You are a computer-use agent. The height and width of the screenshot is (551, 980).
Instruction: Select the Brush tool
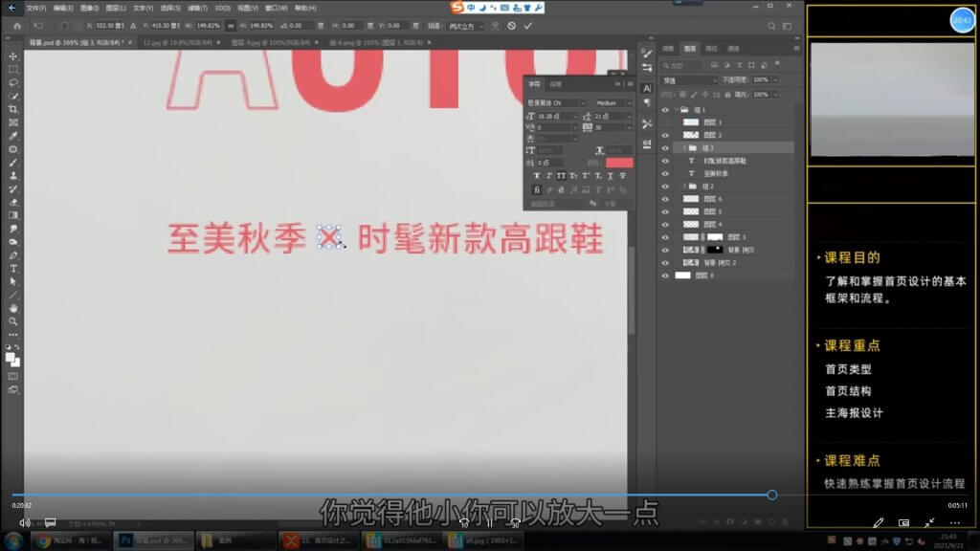[x=13, y=163]
